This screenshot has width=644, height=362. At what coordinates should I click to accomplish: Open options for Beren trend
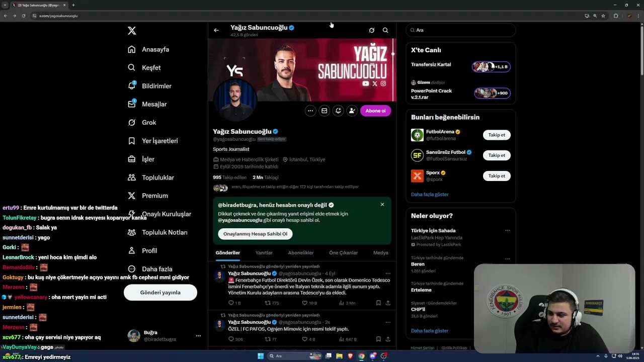[507, 258]
